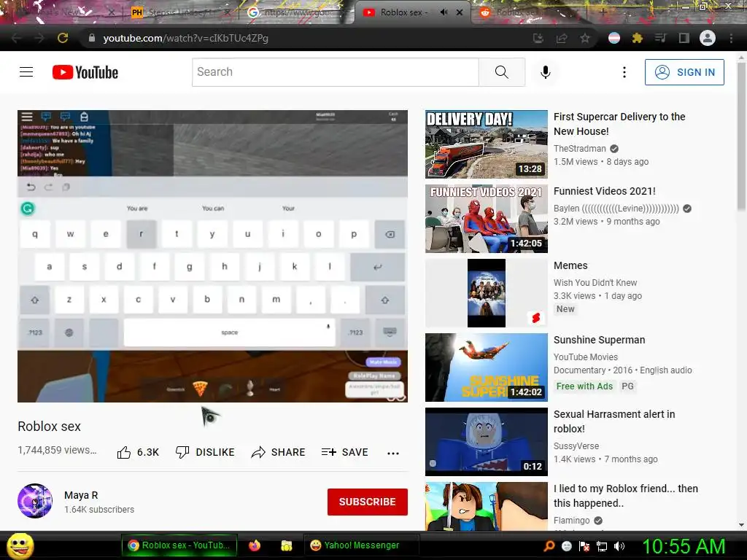The height and width of the screenshot is (560, 747).
Task: Click the SIGN IN button
Action: pyautogui.click(x=684, y=72)
